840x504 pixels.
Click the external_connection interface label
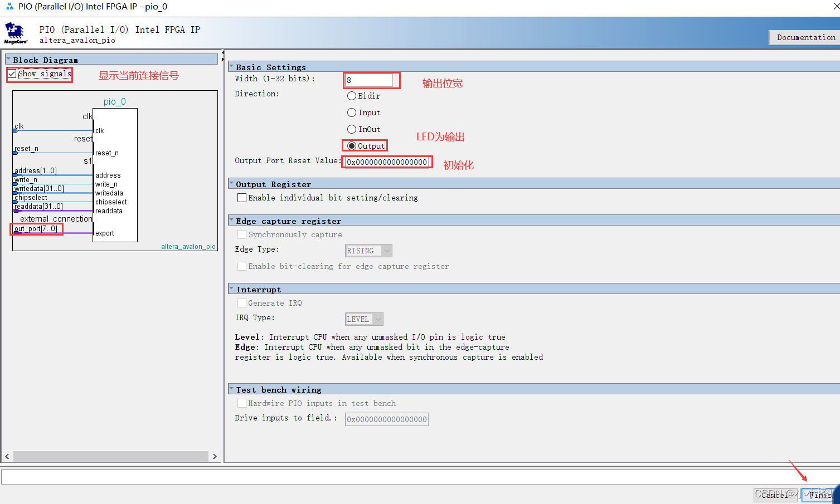(56, 219)
